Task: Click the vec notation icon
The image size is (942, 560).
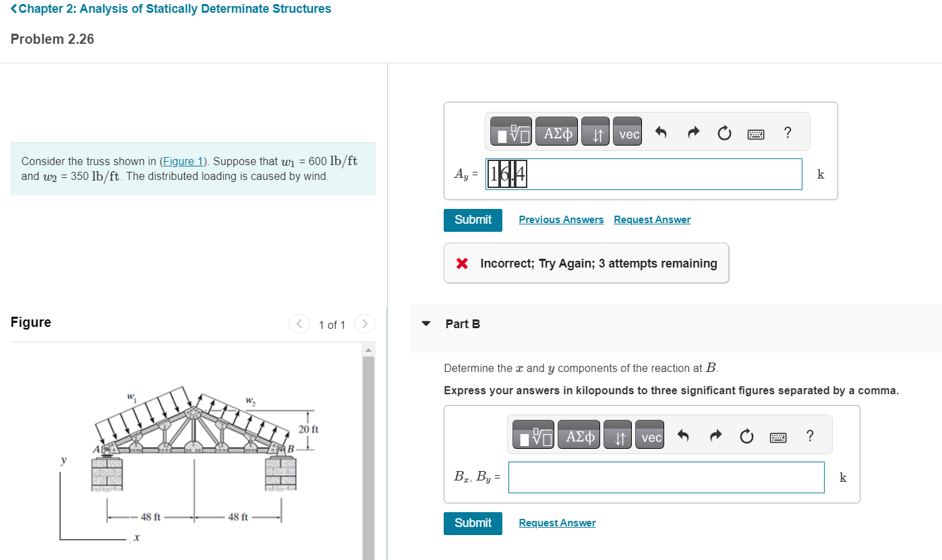Action: pos(627,132)
